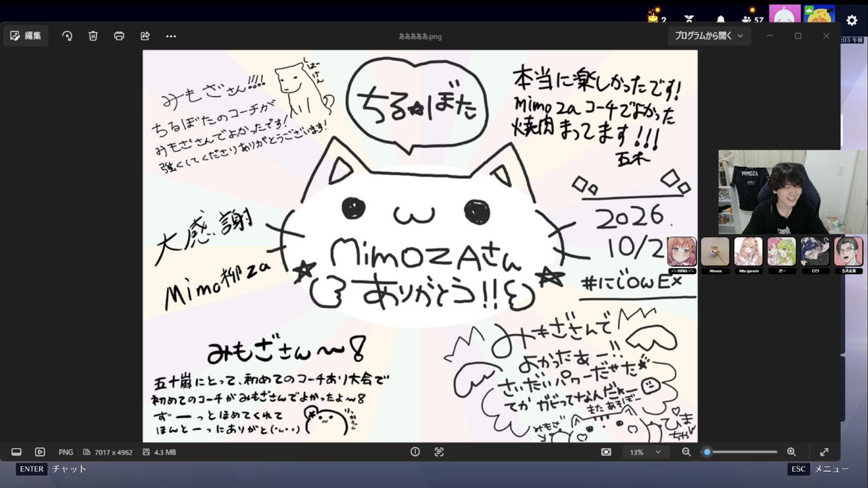Select the 五木左京 participant avatar
The height and width of the screenshot is (488, 868).
[x=848, y=252]
